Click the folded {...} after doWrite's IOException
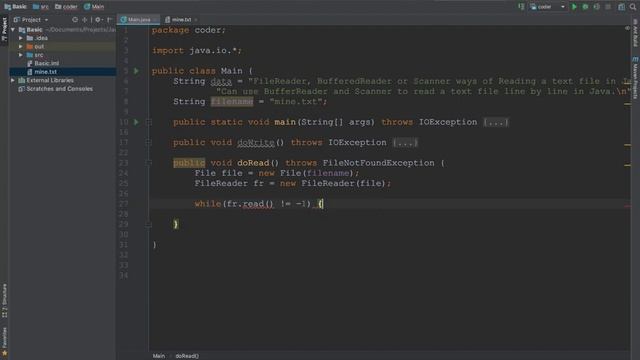Image resolution: width=640 pixels, height=360 pixels. click(405, 142)
